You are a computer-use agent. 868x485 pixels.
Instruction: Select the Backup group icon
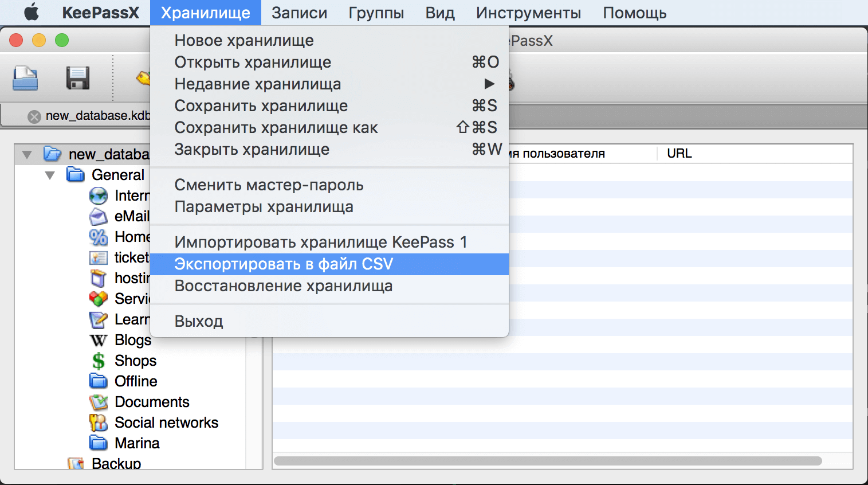[76, 462]
